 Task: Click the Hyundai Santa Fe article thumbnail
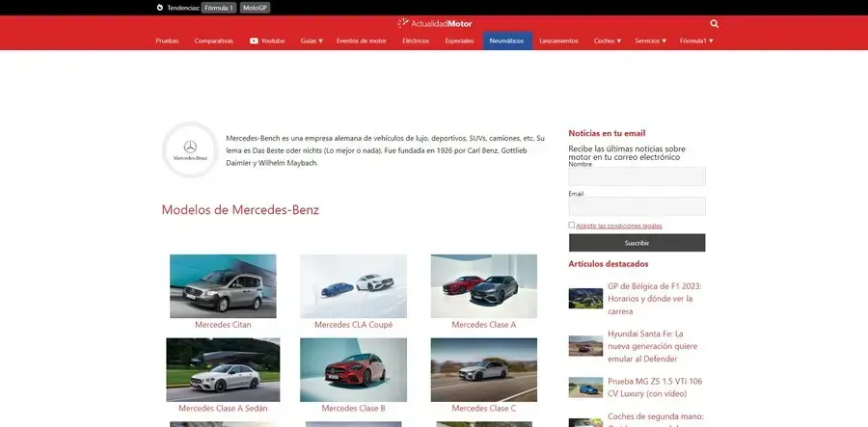pos(585,346)
